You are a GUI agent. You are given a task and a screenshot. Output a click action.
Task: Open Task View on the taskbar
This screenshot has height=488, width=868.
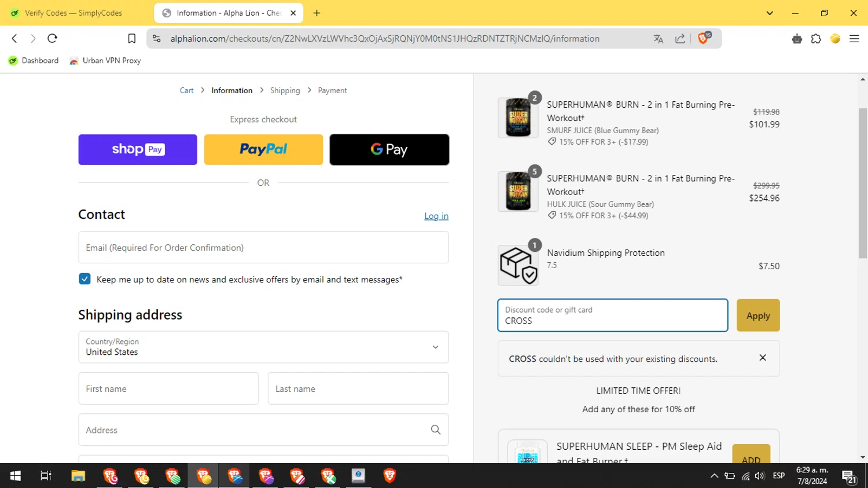tap(46, 476)
